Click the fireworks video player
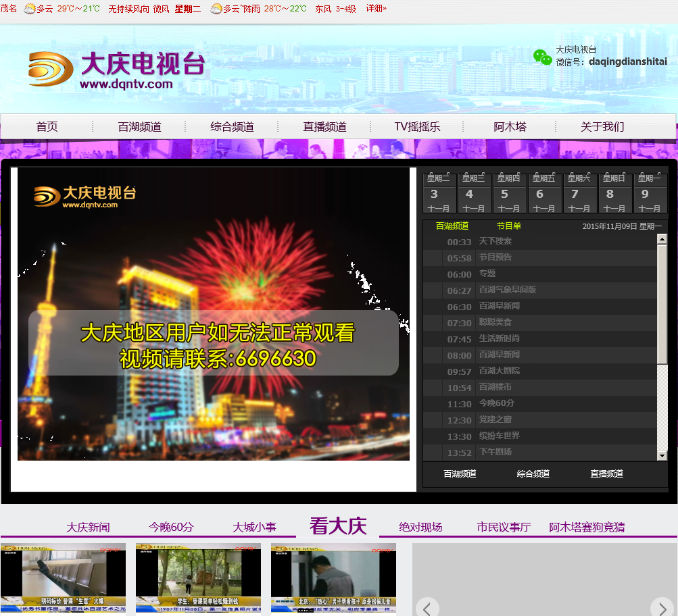The image size is (678, 616). (214, 314)
